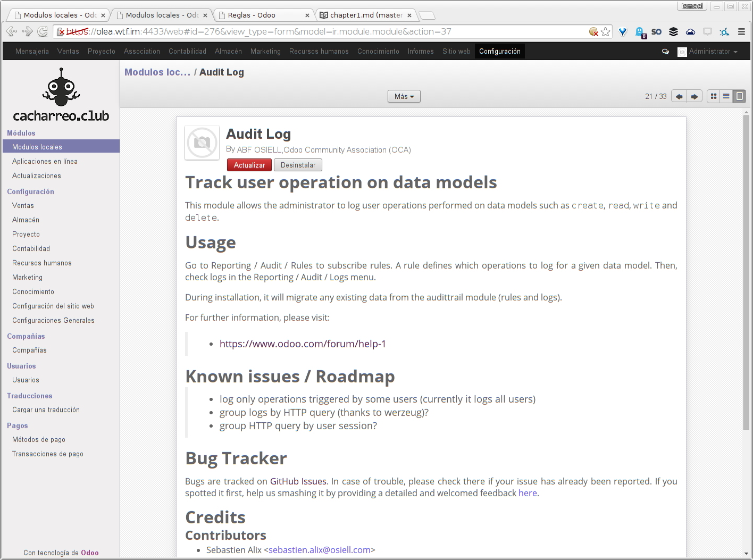Open the Contabilidad top menu
This screenshot has width=753, height=560.
tap(187, 52)
